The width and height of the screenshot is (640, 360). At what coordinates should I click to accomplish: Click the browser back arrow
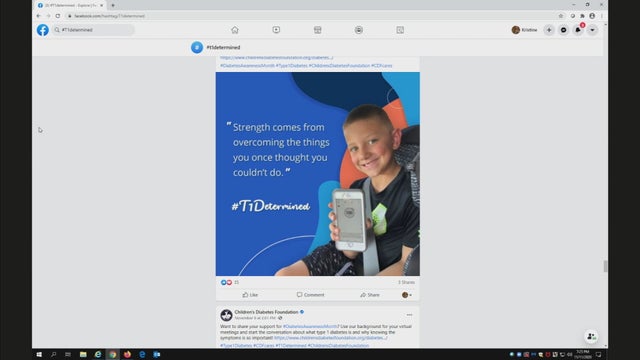click(38, 16)
